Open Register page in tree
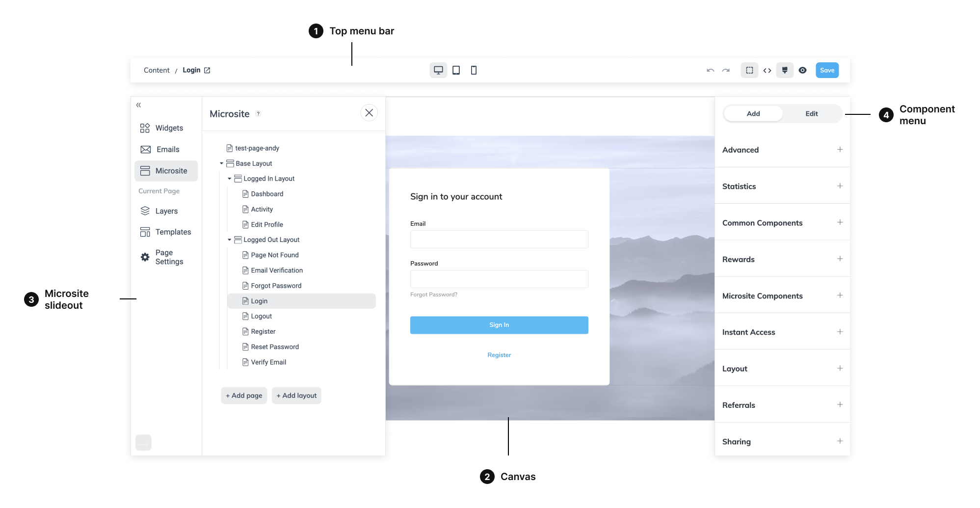Screen dimensions: 980x508 (259, 331)
